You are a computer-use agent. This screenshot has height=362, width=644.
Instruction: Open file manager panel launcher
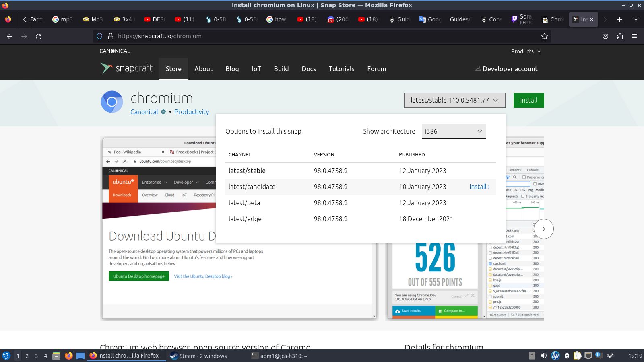(56, 356)
